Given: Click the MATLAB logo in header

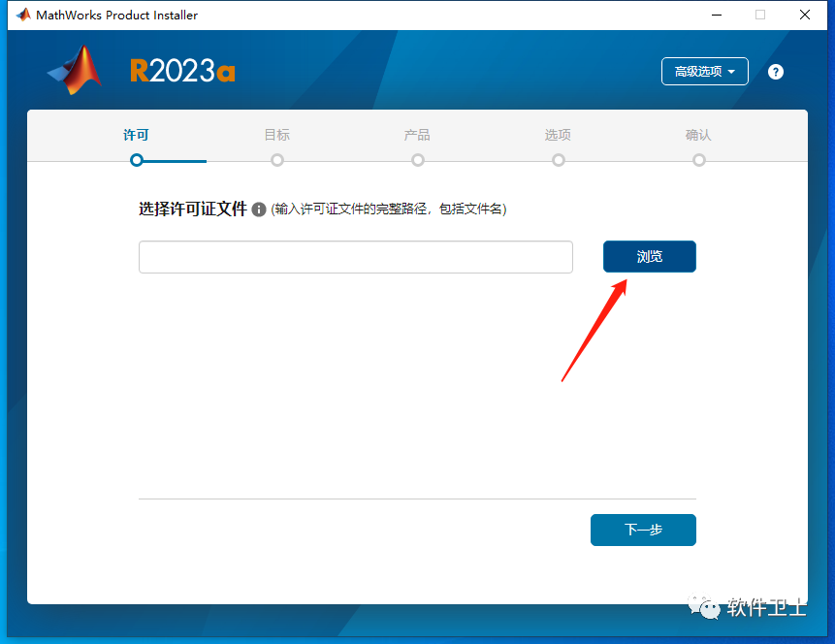Looking at the screenshot, I should point(75,70).
